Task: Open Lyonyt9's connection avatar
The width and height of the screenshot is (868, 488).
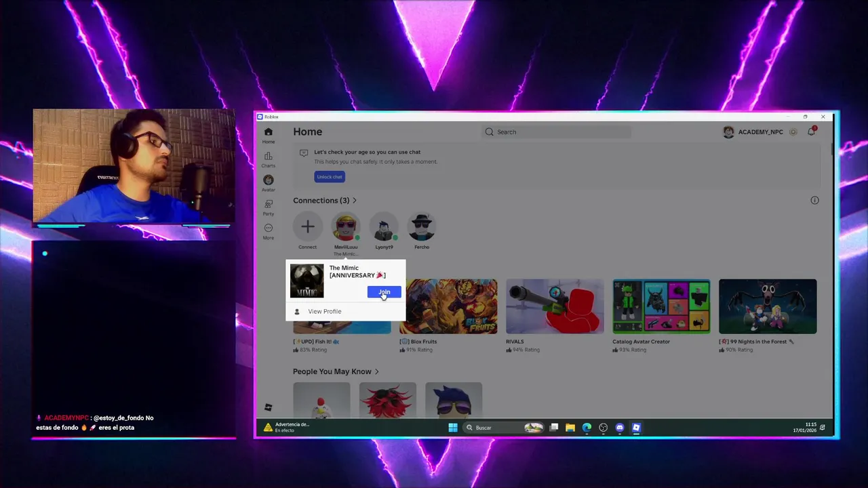Action: click(x=384, y=227)
